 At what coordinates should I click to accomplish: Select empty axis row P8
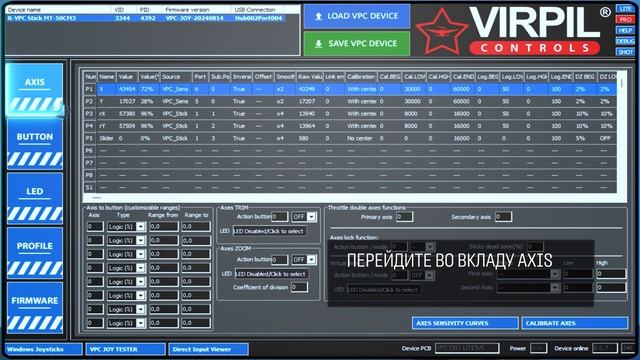[350, 175]
